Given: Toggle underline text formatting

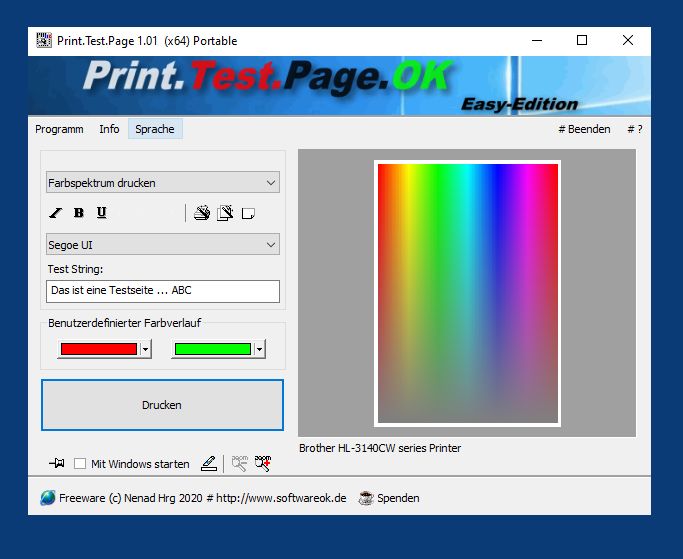Looking at the screenshot, I should [x=101, y=213].
